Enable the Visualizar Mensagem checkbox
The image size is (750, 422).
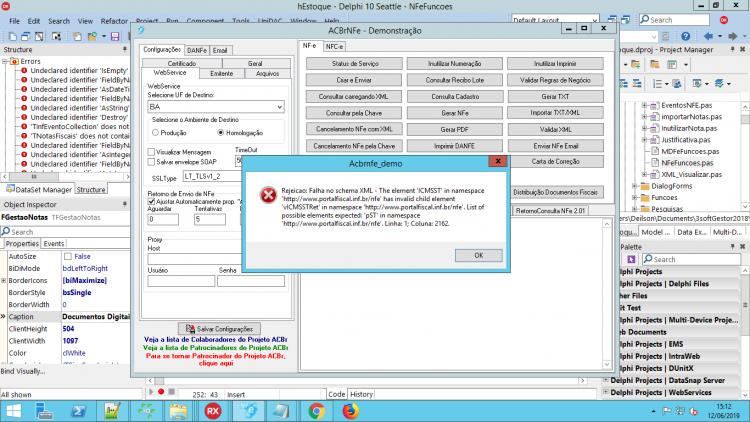(x=151, y=152)
